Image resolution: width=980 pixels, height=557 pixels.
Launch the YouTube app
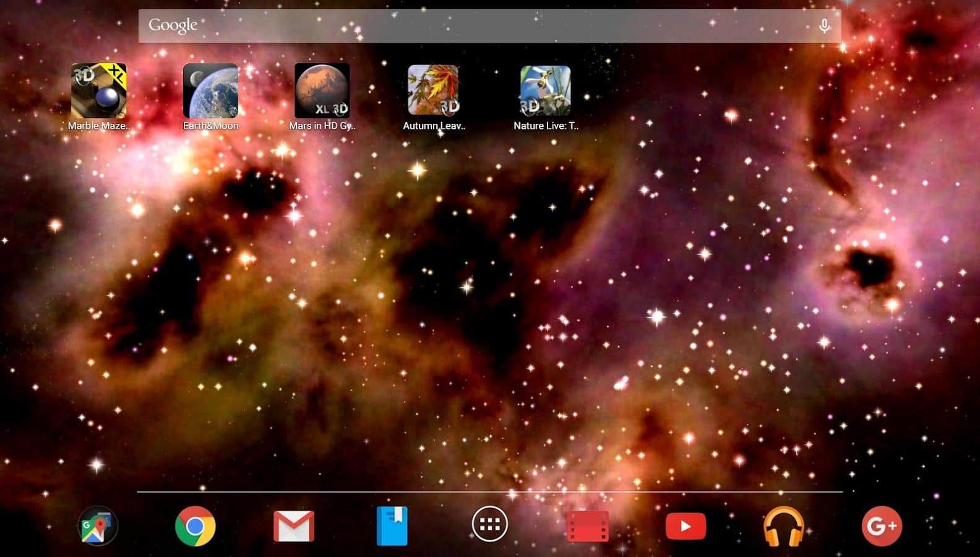(x=686, y=526)
